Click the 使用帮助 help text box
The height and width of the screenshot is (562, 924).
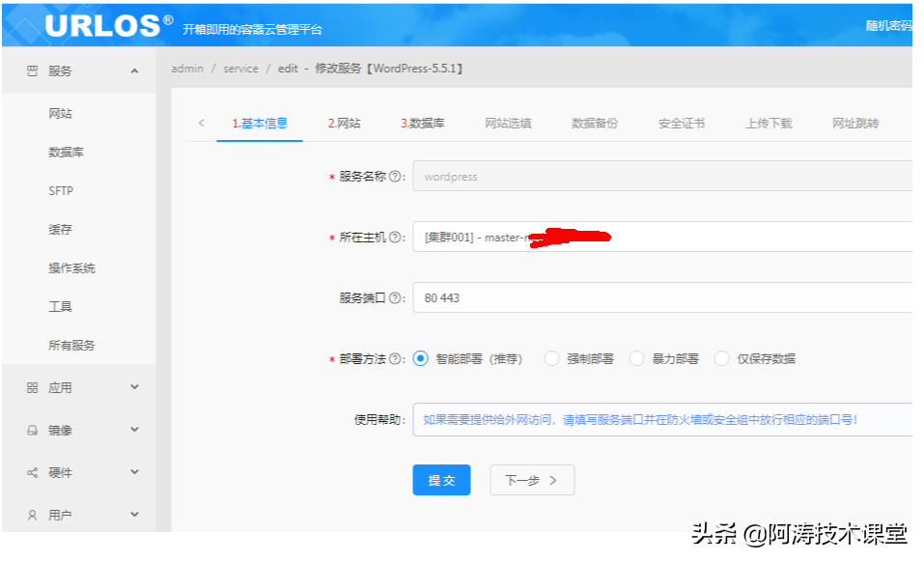click(x=662, y=419)
